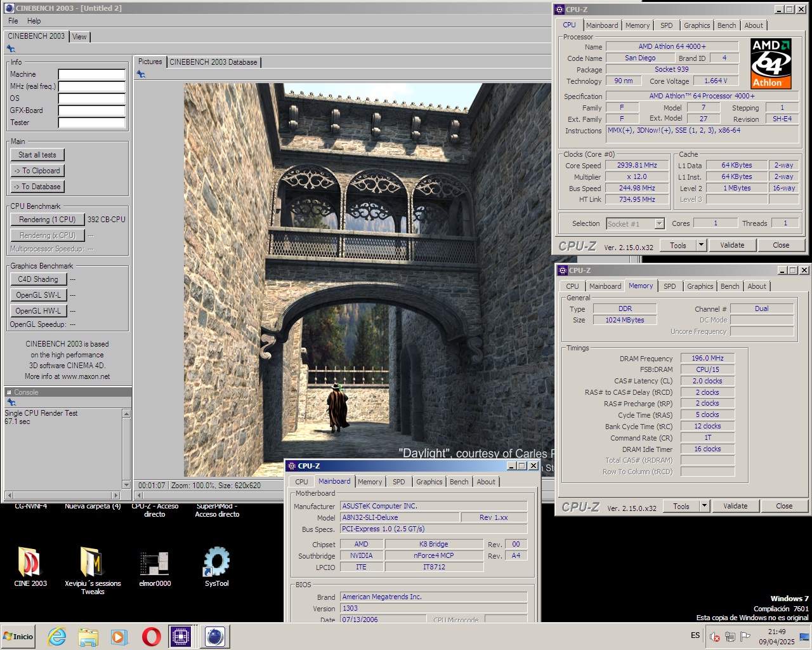Click Tester input field
The width and height of the screenshot is (812, 650).
coord(91,123)
